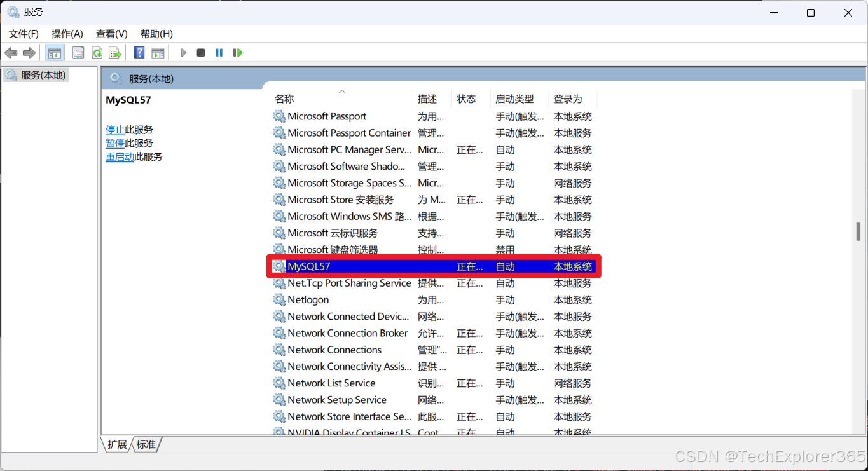Open the 文件(F) menu

[x=24, y=34]
